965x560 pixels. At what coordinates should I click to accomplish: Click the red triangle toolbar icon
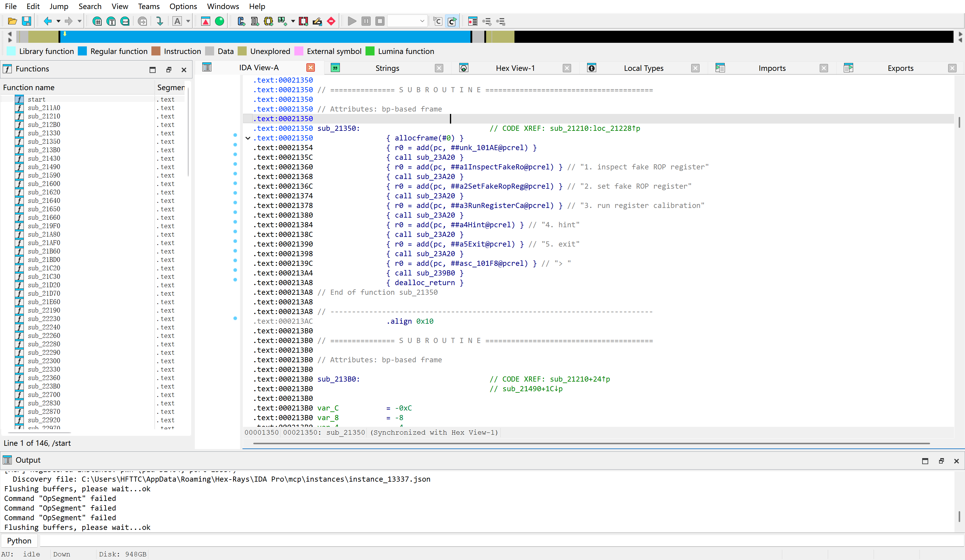point(206,21)
